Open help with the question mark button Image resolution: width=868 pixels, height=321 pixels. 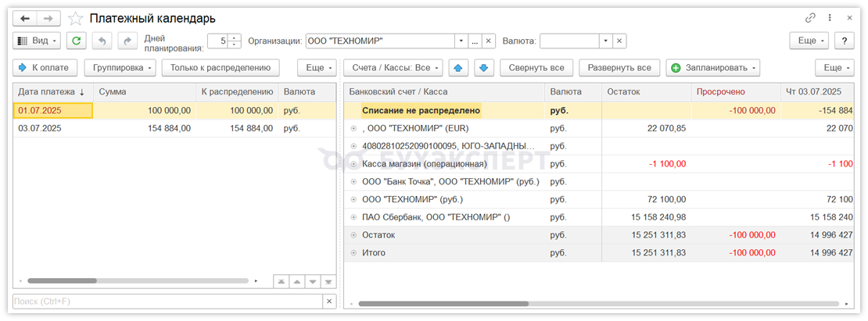click(x=844, y=41)
